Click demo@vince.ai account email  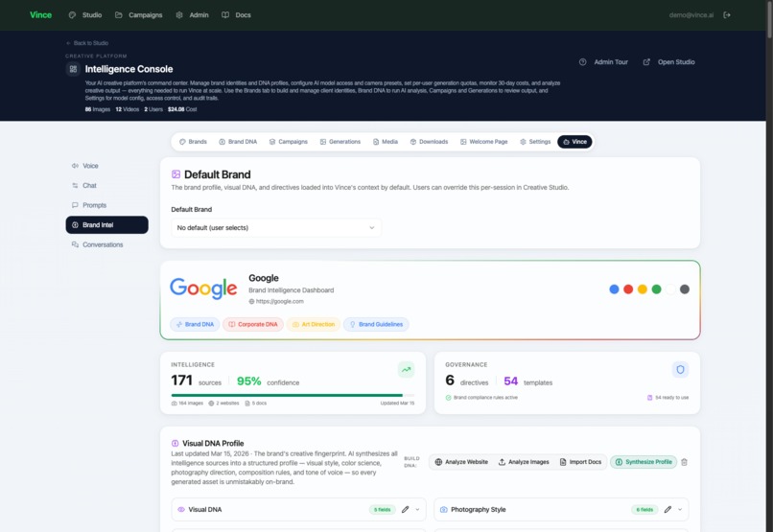(691, 15)
